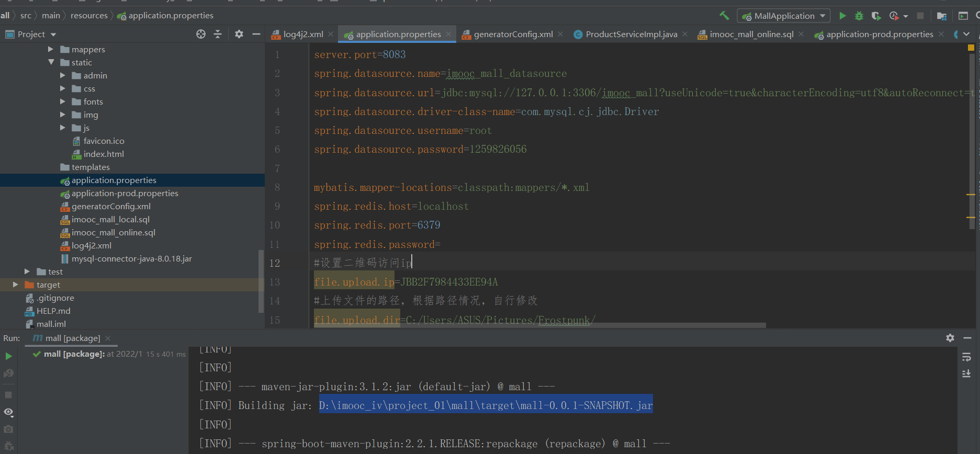Click the Build project hammer icon
Screen dimensions: 980x454
click(724, 16)
